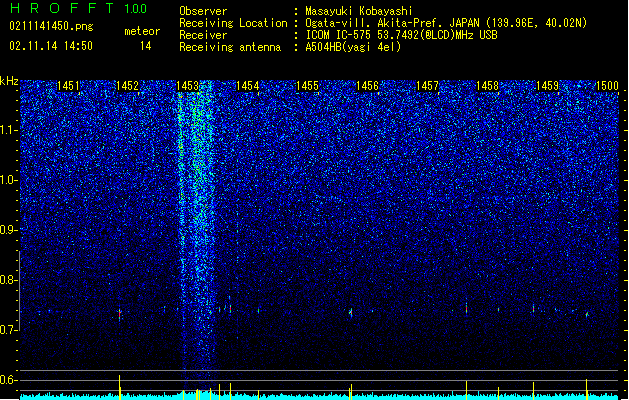Click the 'Observer' field label
629x400 pixels.
click(203, 11)
